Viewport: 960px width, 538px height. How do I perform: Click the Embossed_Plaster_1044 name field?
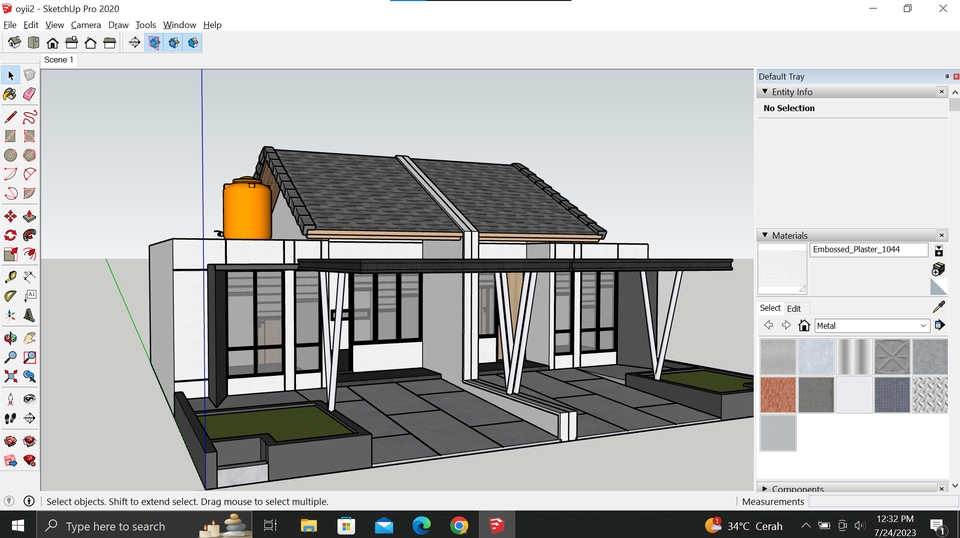tap(869, 250)
